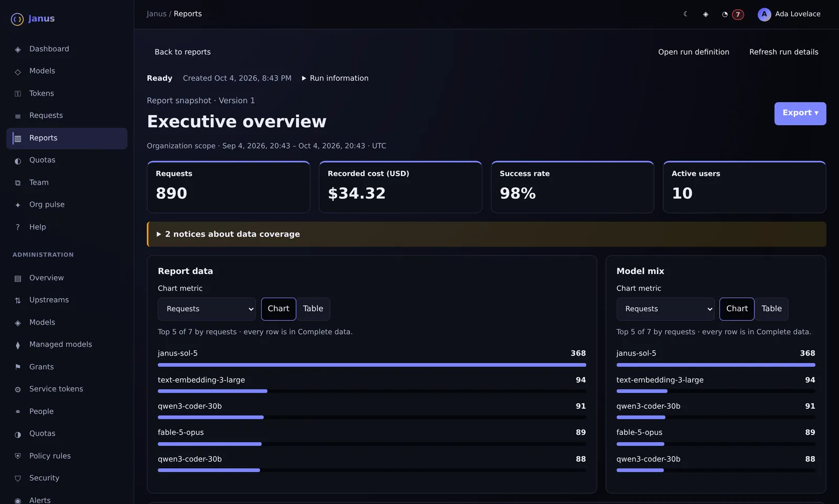Open the administration Overview page
The image size is (839, 504).
pyautogui.click(x=67, y=278)
